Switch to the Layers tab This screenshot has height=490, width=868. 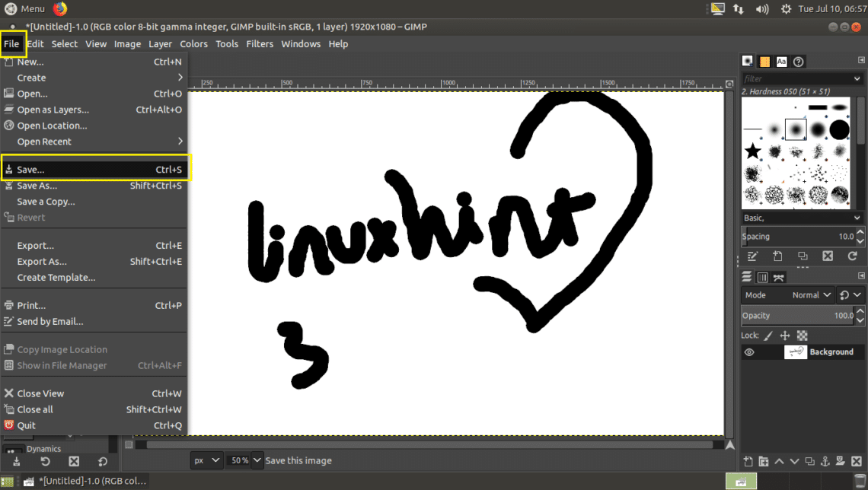point(747,277)
